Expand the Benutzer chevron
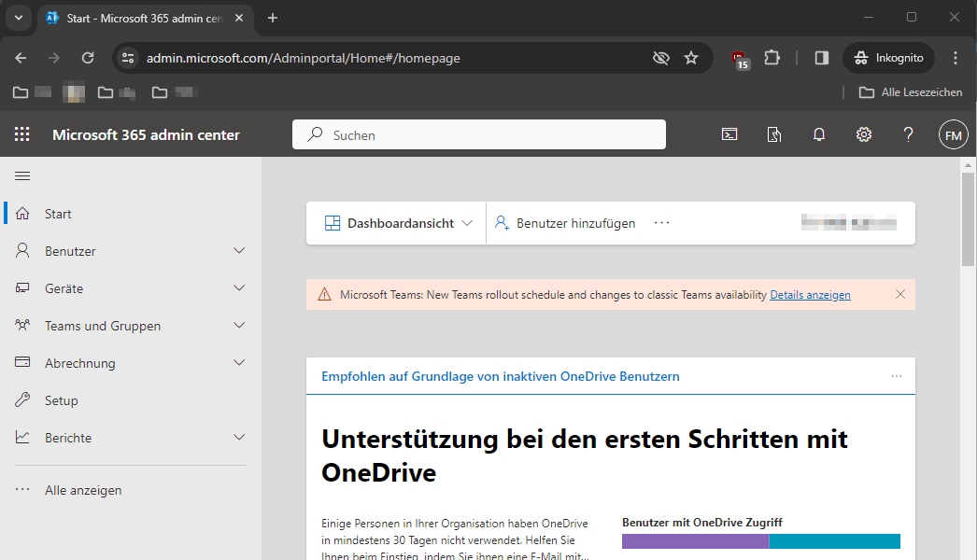Image resolution: width=977 pixels, height=560 pixels. tap(239, 251)
